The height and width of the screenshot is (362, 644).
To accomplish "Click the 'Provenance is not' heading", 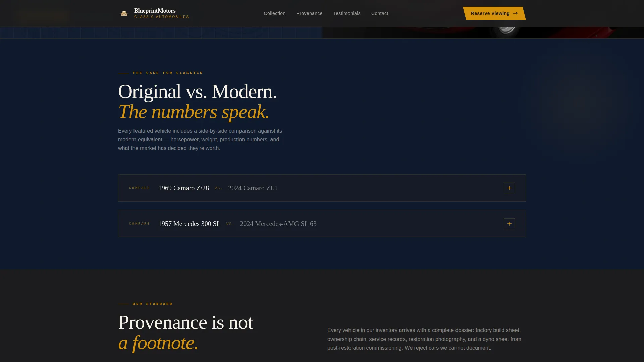I will [x=185, y=322].
